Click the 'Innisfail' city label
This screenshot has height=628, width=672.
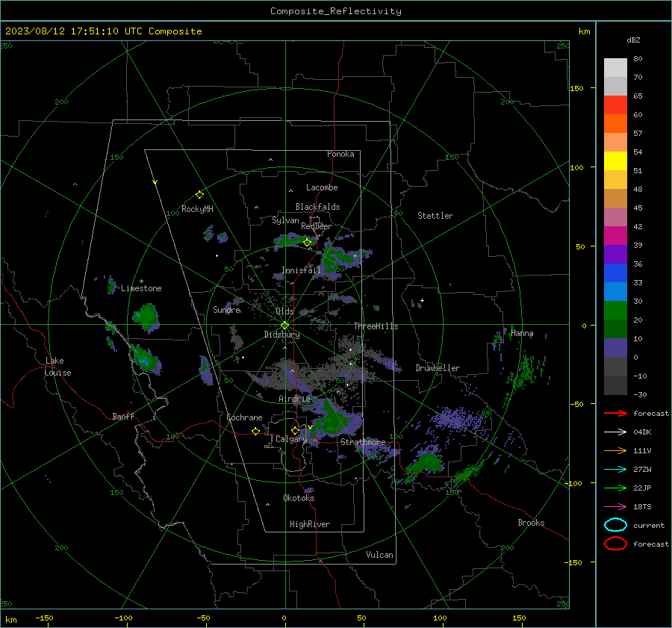(301, 270)
